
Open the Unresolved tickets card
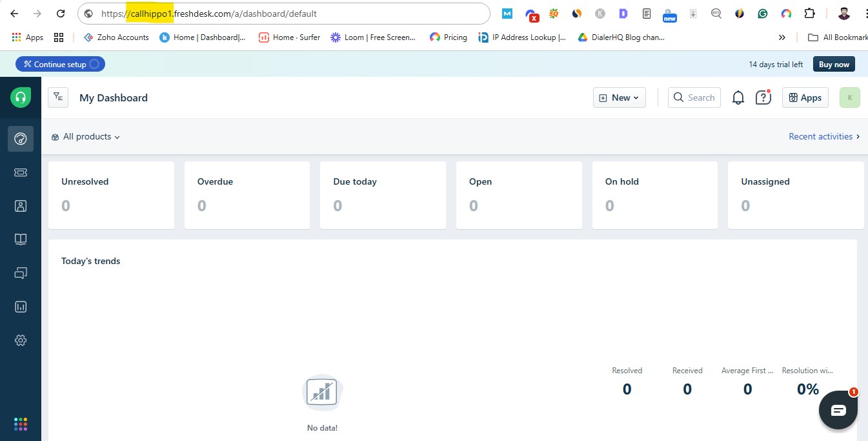tap(111, 195)
